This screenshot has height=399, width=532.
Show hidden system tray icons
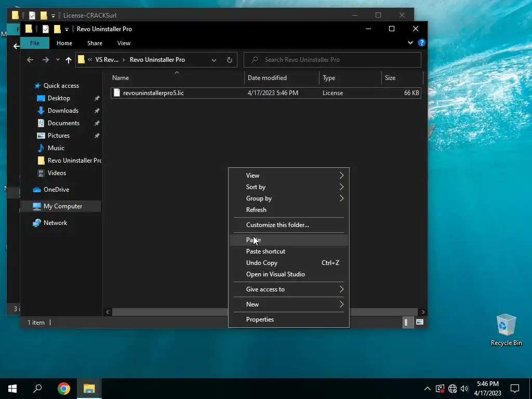pyautogui.click(x=428, y=389)
